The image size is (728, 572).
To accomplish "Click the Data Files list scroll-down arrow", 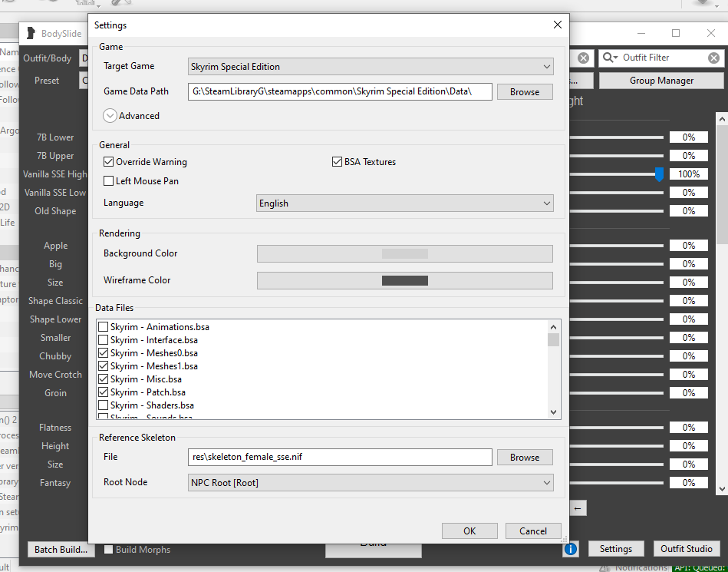I will 553,412.
